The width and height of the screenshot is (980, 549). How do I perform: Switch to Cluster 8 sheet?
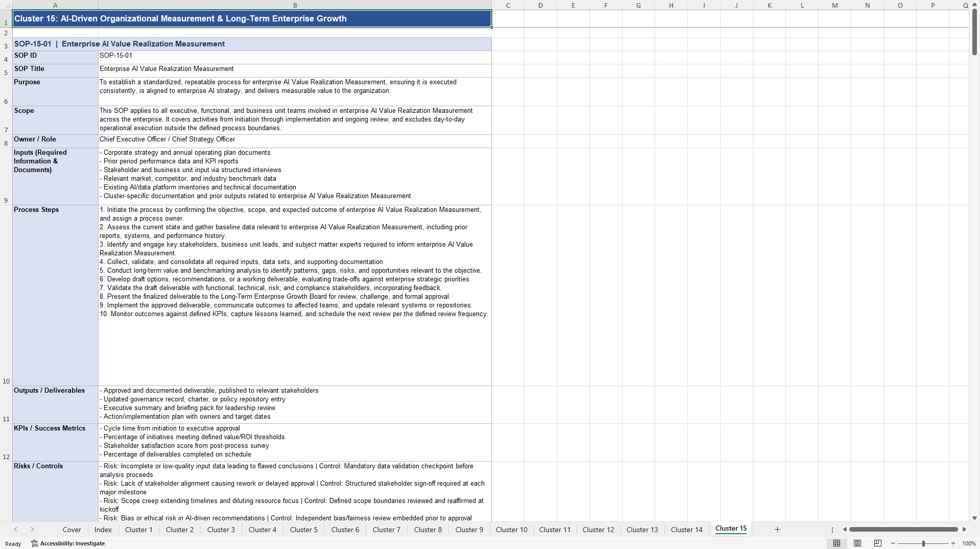tap(428, 530)
